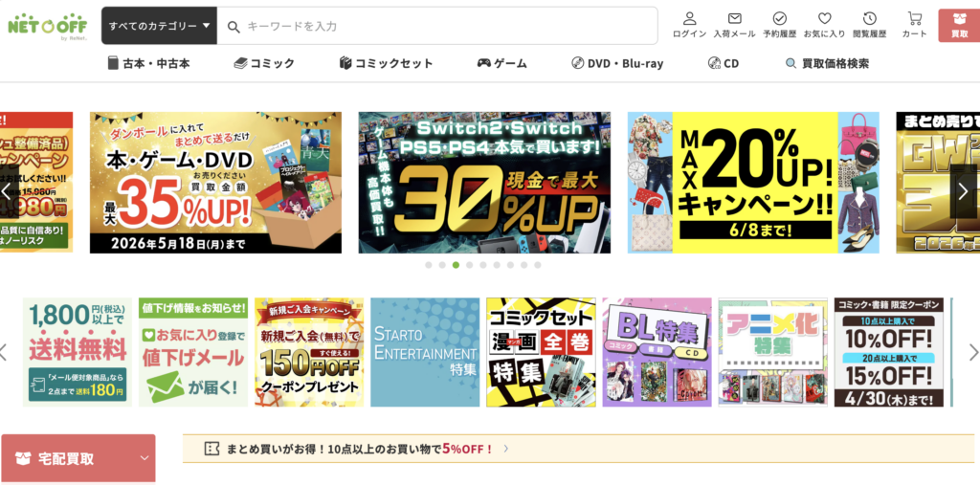Click the search magnifier icon
Image resolution: width=980 pixels, height=485 pixels.
(234, 26)
